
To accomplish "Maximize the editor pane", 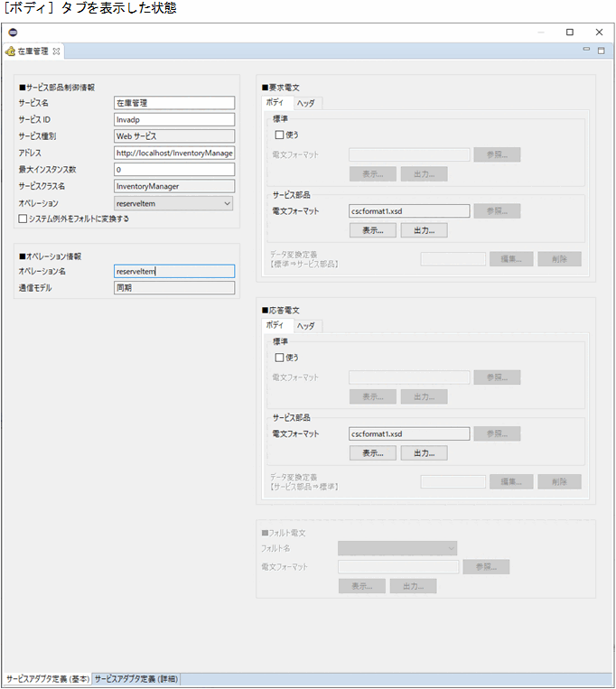I will (x=601, y=51).
